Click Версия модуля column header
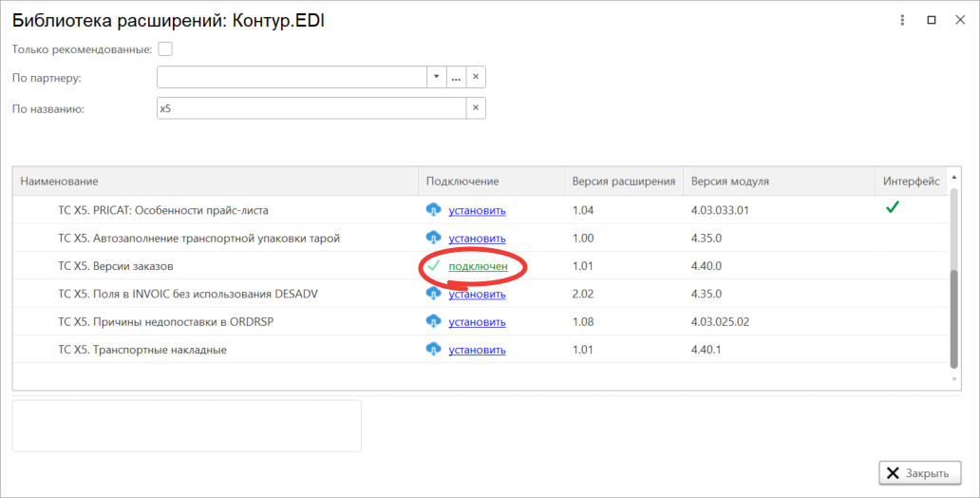This screenshot has width=980, height=498. click(779, 181)
